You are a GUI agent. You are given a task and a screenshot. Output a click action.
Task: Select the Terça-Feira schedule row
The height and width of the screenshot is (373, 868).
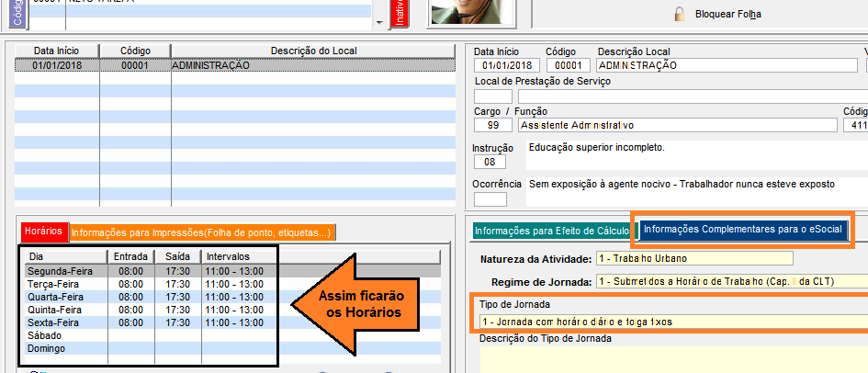click(232, 284)
